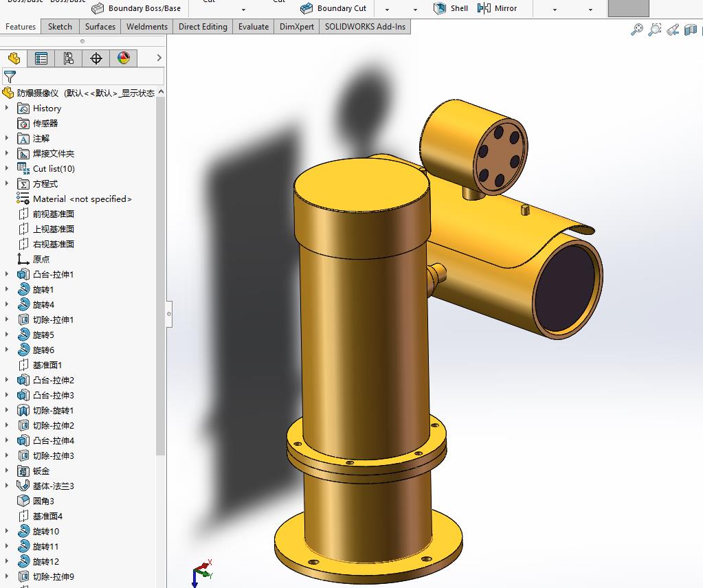Open the FeatureManager Design Tree tab

click(14, 58)
